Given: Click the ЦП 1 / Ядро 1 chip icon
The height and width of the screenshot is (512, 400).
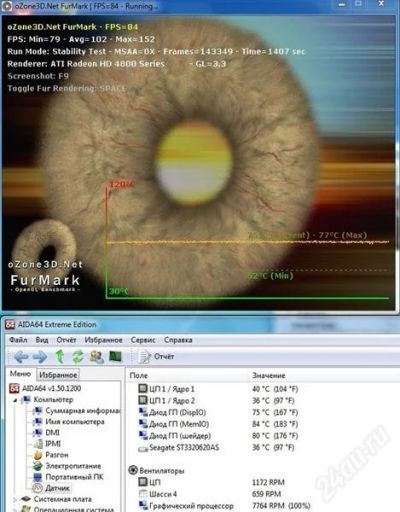Looking at the screenshot, I should click(x=143, y=388).
